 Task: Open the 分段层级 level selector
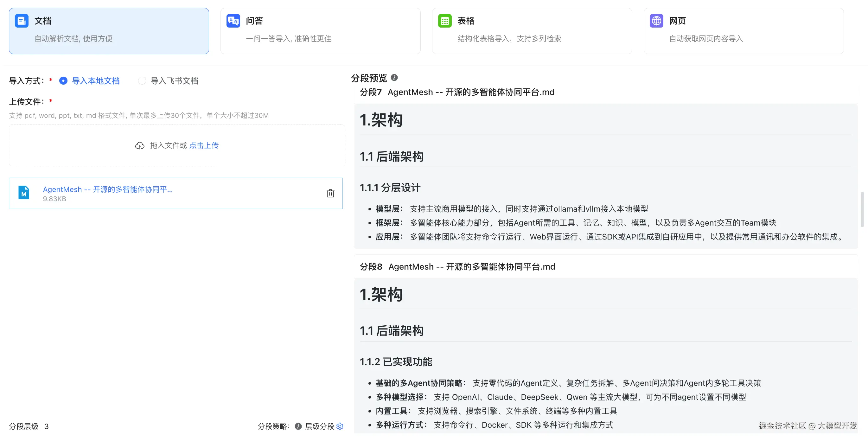click(x=47, y=426)
